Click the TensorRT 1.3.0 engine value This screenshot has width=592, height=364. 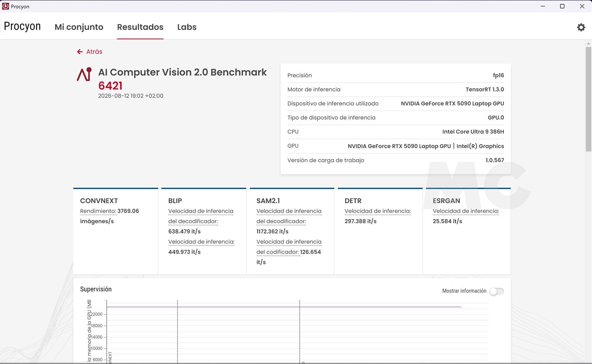pyautogui.click(x=485, y=89)
